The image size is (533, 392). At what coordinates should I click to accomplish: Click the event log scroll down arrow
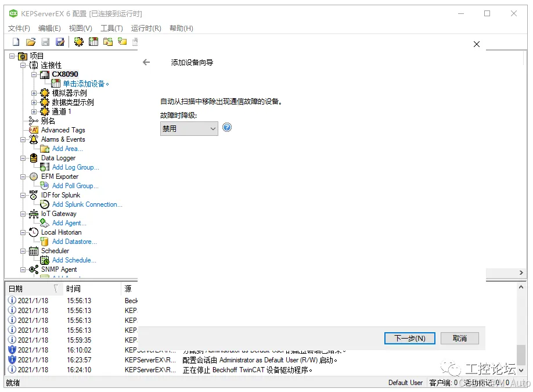coord(521,371)
